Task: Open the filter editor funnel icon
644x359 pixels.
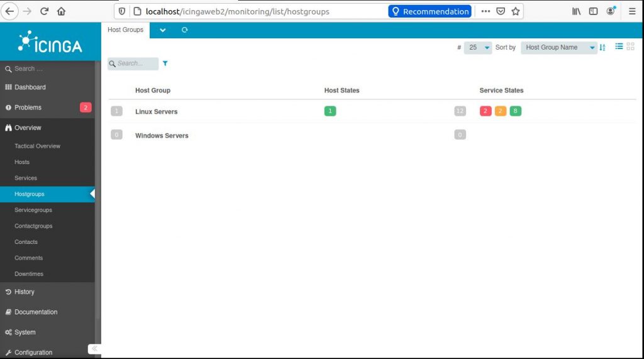Action: tap(165, 64)
